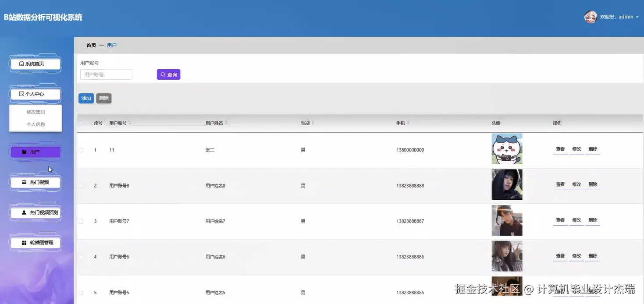Click the name cell 用户姓名7

[x=215, y=221]
